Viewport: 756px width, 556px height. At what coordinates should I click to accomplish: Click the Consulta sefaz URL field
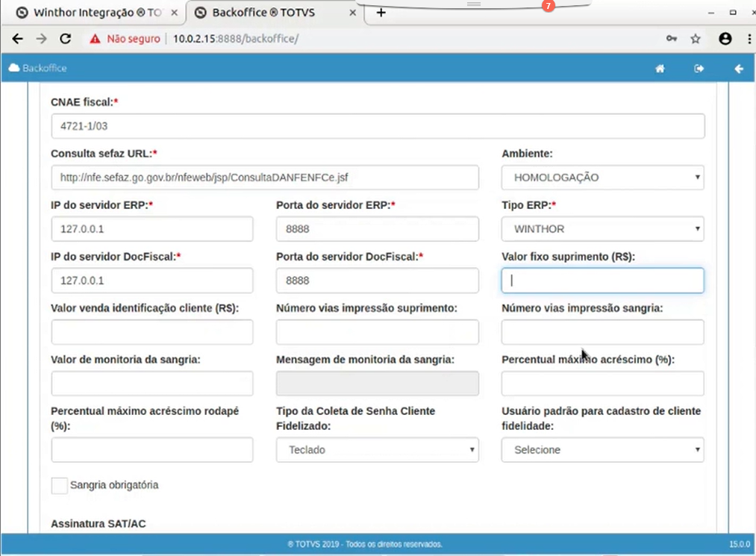(x=265, y=178)
